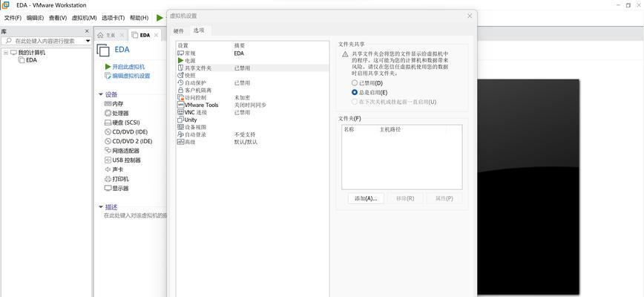Open the 编辑(E) menu

coord(36,18)
